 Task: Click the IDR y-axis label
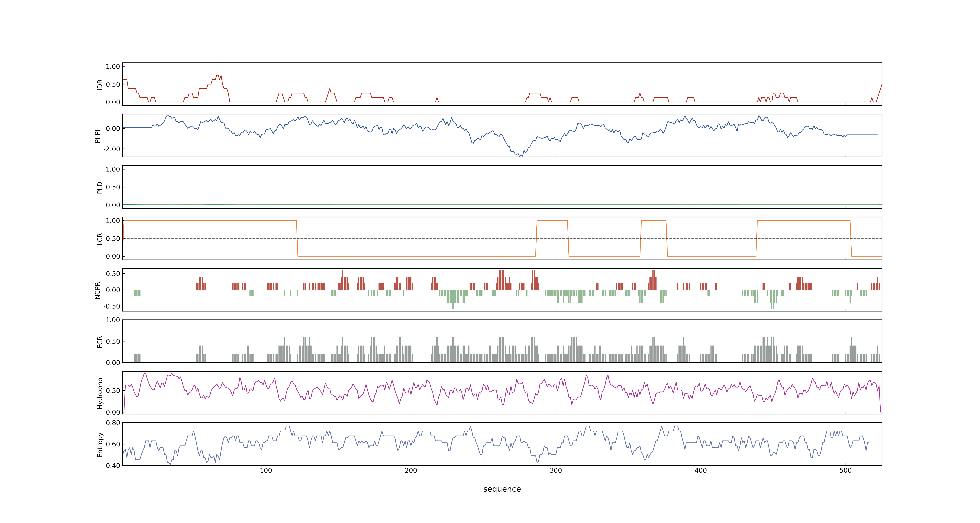(100, 85)
